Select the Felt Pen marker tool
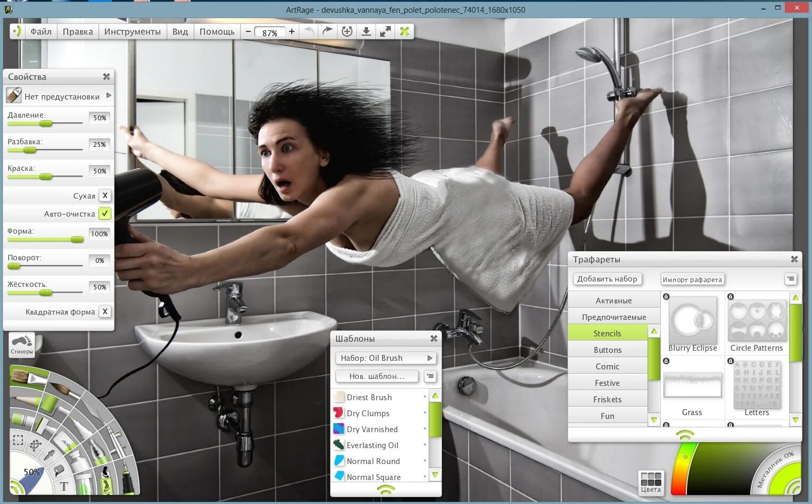The height and width of the screenshot is (504, 812). pyautogui.click(x=81, y=428)
